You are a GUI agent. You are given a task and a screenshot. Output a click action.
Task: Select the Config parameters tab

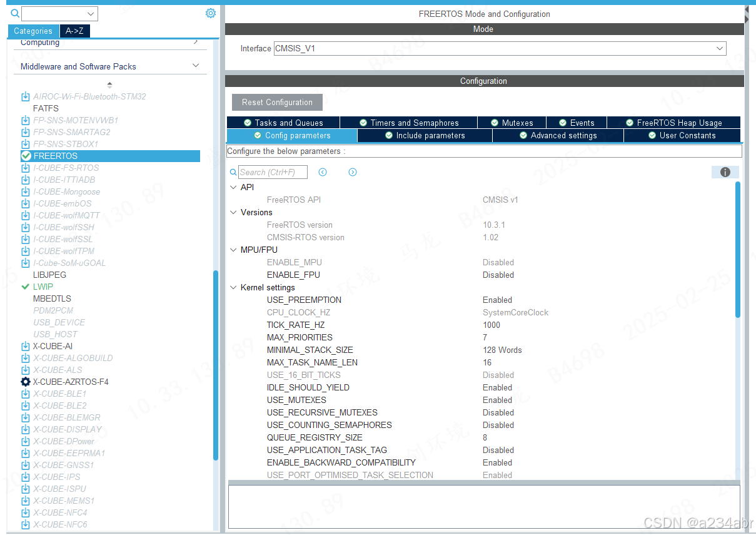pos(292,135)
